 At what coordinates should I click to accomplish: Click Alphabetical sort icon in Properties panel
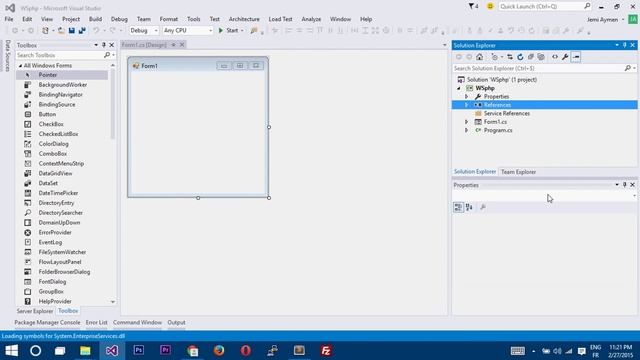click(x=469, y=207)
